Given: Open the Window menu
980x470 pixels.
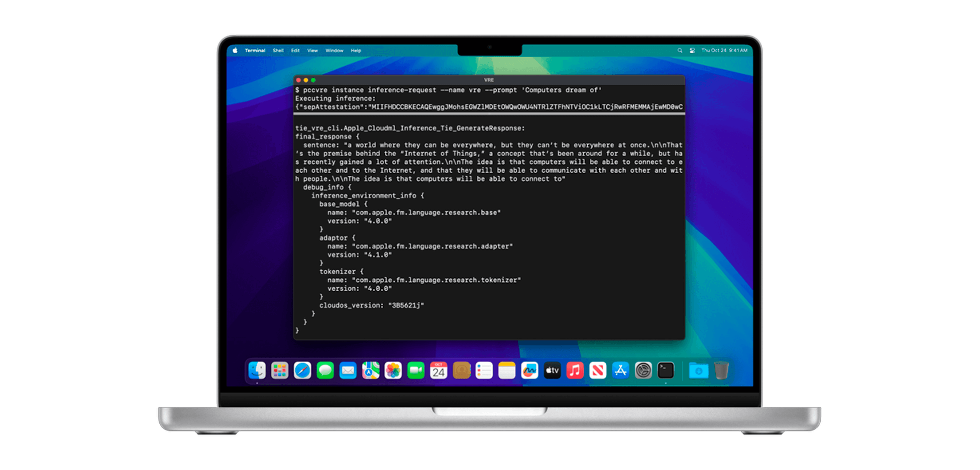Looking at the screenshot, I should (x=334, y=50).
